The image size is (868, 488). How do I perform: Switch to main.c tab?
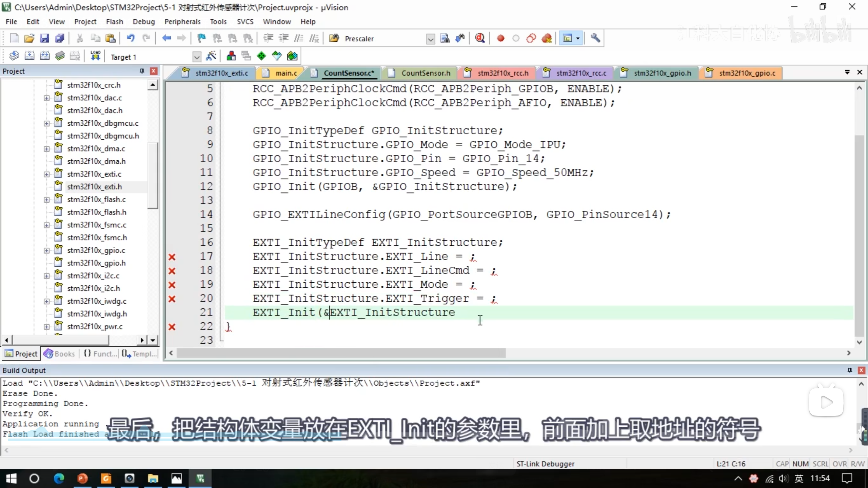coord(285,73)
